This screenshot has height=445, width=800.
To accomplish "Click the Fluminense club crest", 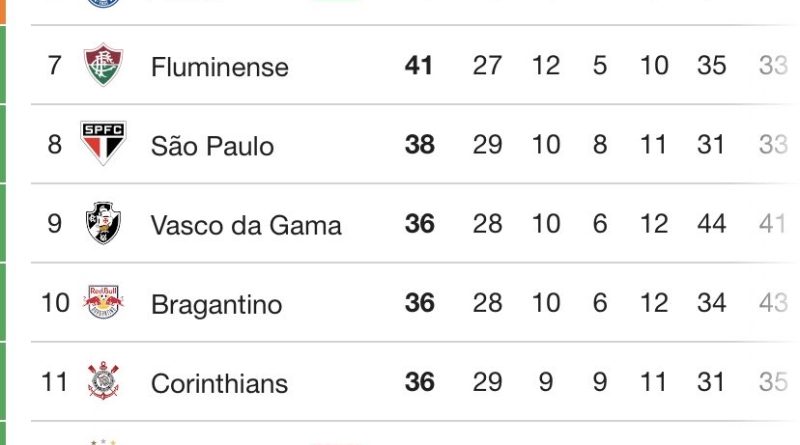I will (x=103, y=66).
